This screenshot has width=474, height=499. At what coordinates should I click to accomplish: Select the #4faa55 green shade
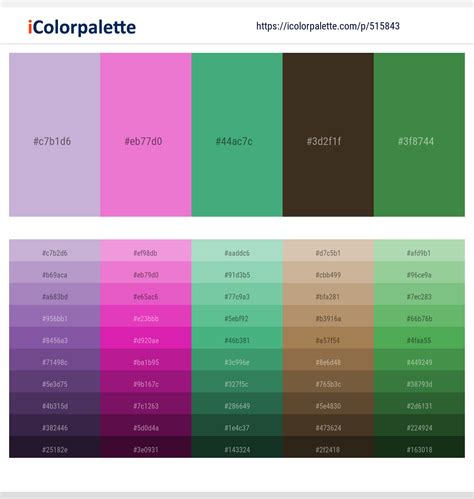click(x=419, y=338)
